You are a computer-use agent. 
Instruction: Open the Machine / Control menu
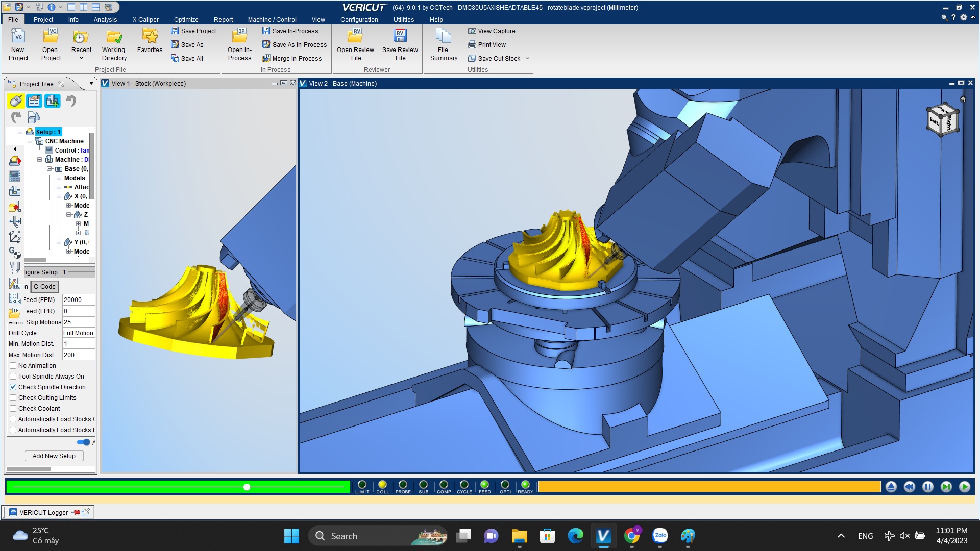(x=272, y=19)
